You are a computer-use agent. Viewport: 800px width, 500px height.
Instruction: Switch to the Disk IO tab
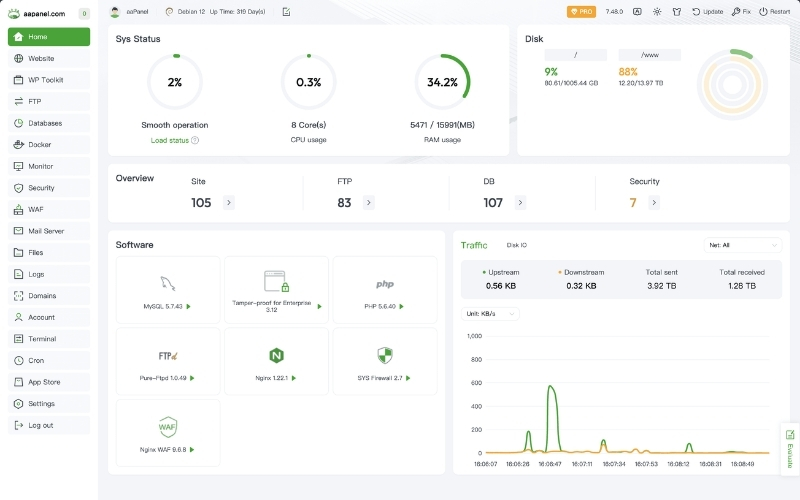point(517,245)
